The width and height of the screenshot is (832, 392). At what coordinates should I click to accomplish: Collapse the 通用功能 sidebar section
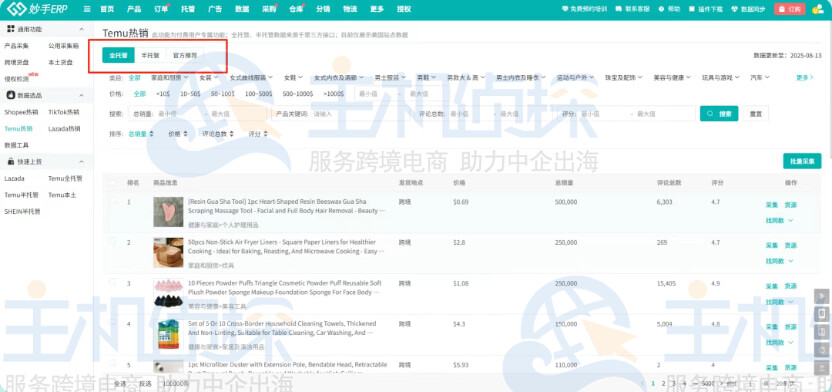tap(82, 29)
